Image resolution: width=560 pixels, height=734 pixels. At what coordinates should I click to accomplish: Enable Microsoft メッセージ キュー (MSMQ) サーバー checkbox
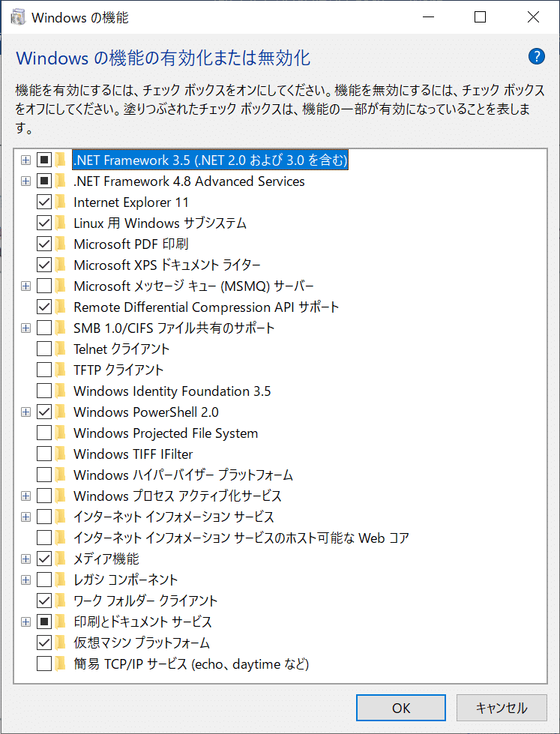pos(44,286)
